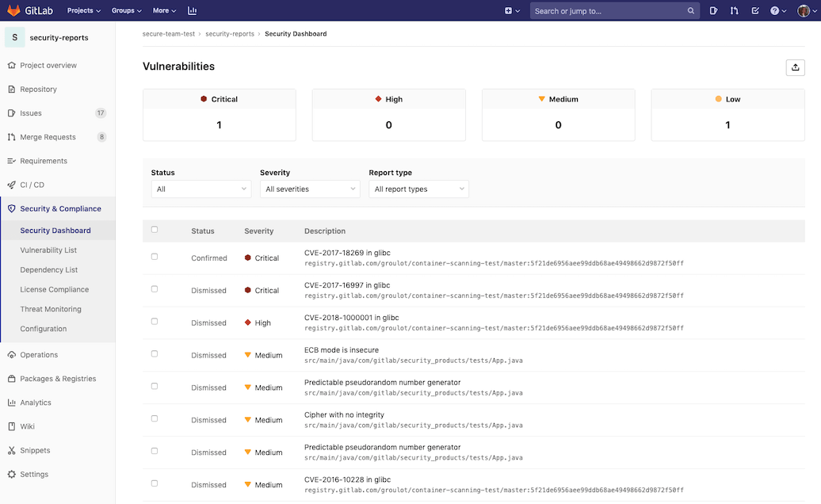Check the CVE-2017-18269 vulnerability row checkbox
This screenshot has width=821, height=504.
155,257
